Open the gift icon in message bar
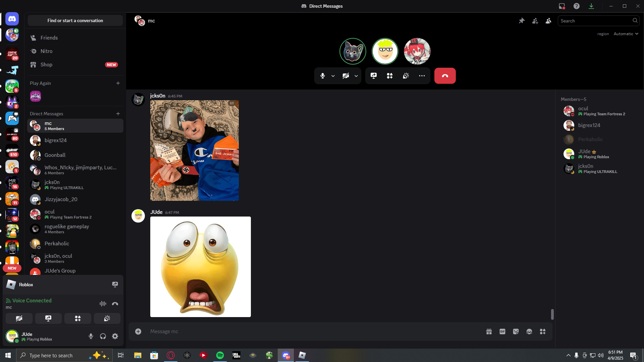This screenshot has height=362, width=644. point(489,331)
